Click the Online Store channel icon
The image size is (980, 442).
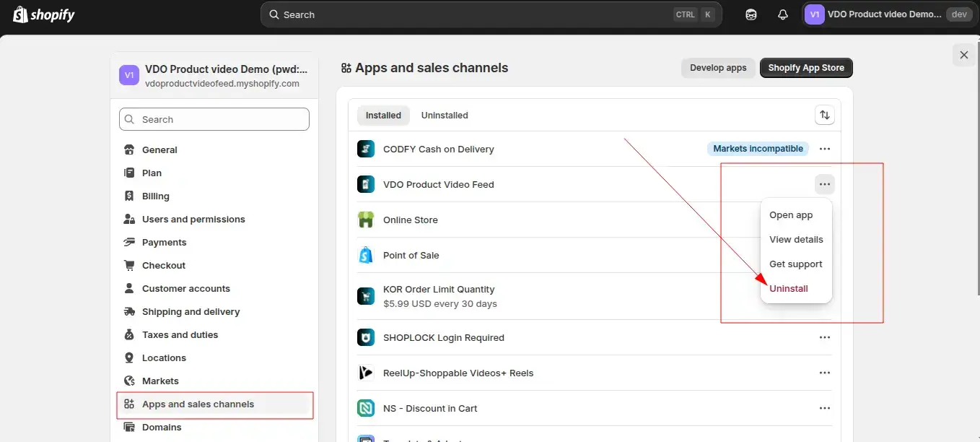click(366, 220)
